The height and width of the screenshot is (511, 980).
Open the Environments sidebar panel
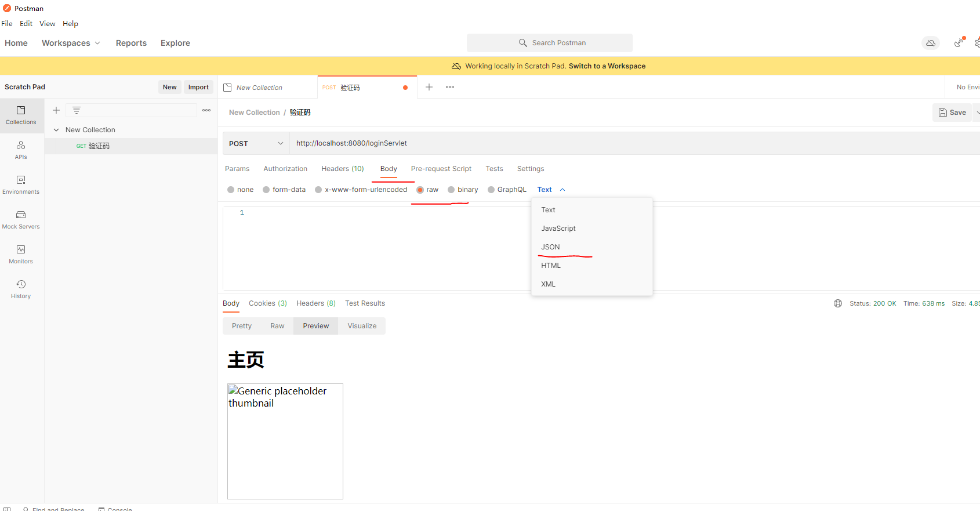(21, 185)
